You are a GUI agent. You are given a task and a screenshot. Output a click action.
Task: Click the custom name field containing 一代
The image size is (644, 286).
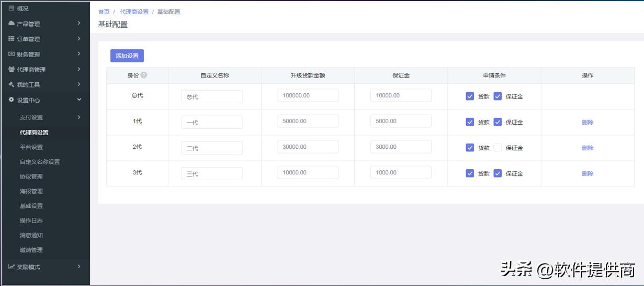point(212,122)
